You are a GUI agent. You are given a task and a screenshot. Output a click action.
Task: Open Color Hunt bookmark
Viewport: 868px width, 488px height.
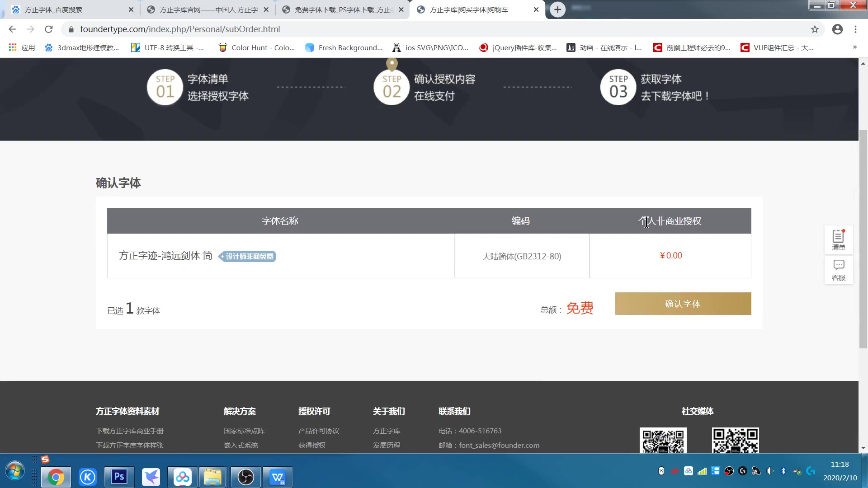tap(256, 47)
